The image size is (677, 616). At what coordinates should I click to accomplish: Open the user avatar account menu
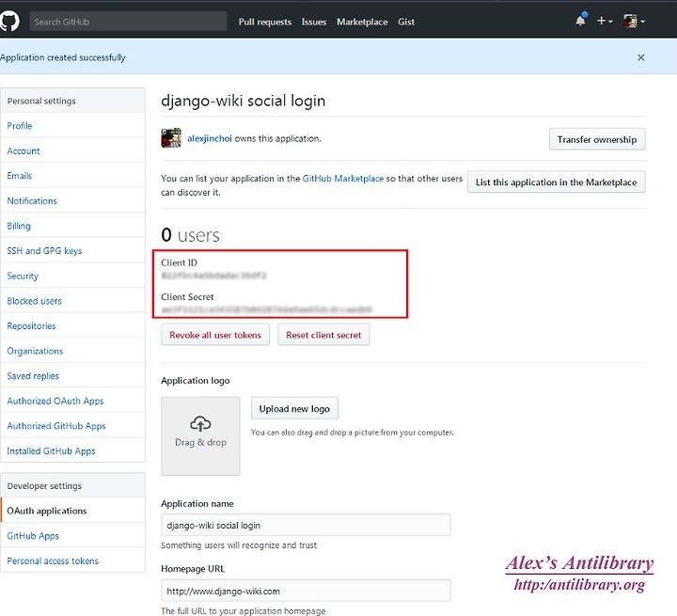(634, 21)
